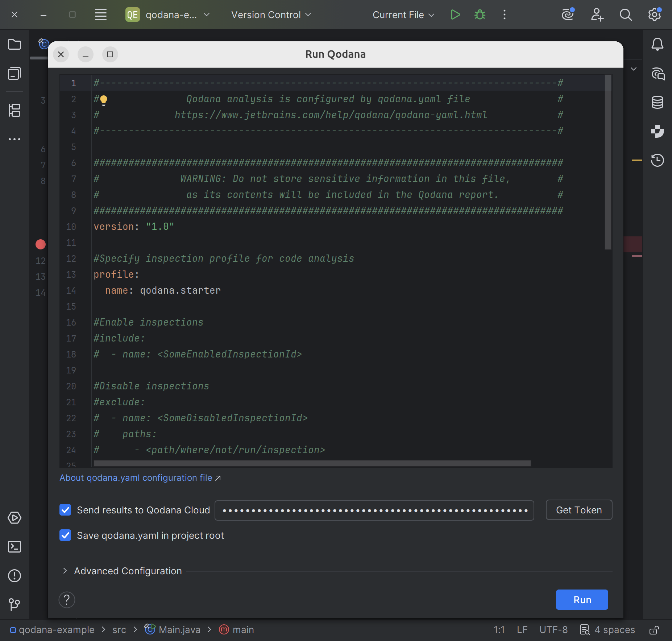Screen dimensions: 672x641
Task: Open the Commit tool window icon
Action: [x=14, y=74]
